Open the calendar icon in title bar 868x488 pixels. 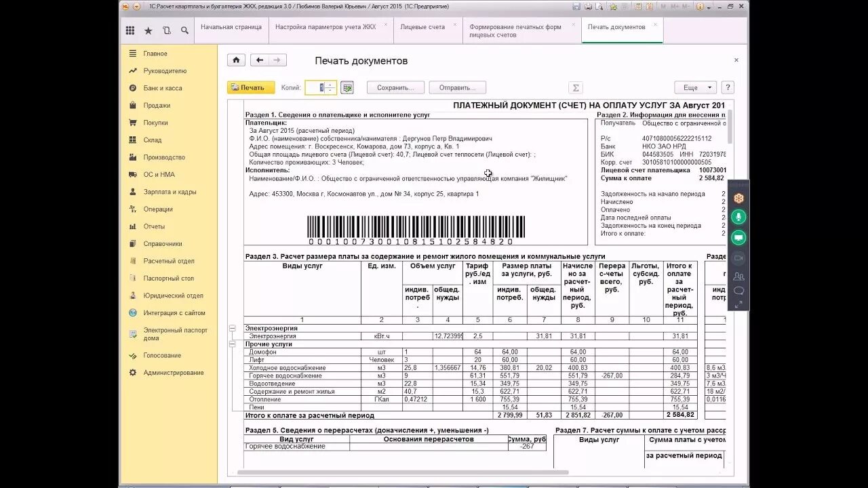650,6
